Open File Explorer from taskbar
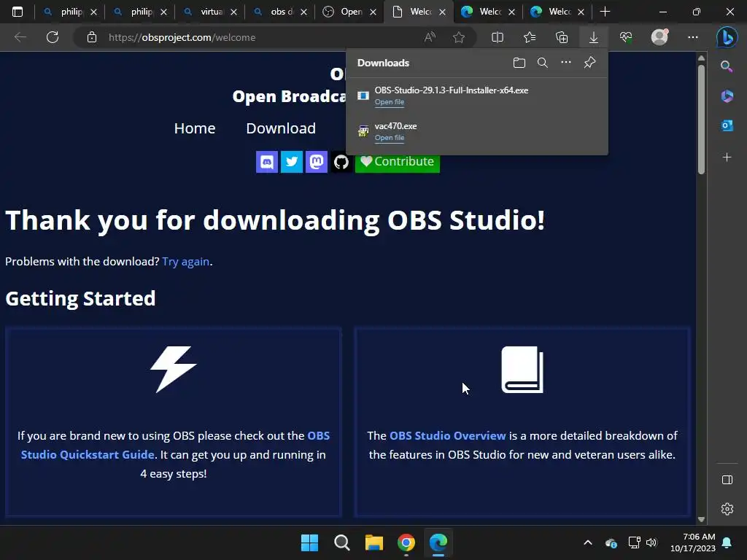The image size is (747, 560). pos(374,542)
